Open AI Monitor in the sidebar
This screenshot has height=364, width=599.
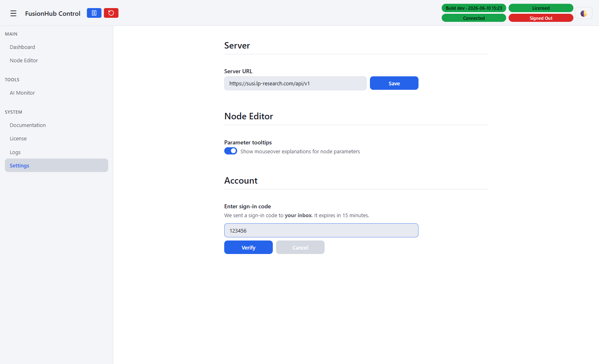[x=56, y=93]
